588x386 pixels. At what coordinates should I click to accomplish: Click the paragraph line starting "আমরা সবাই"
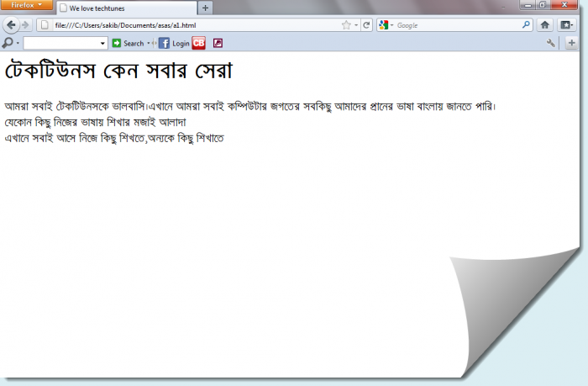click(250, 107)
